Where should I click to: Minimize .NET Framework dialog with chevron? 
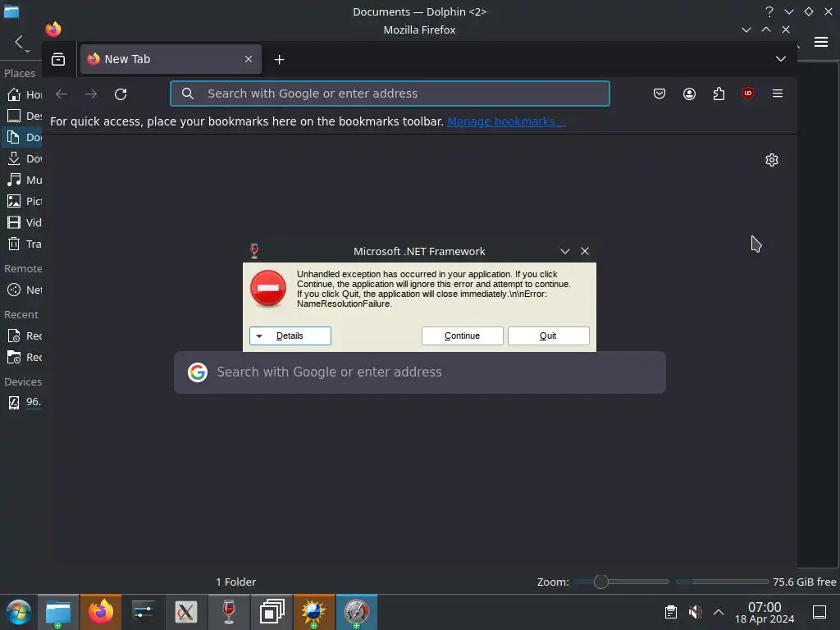pos(564,251)
